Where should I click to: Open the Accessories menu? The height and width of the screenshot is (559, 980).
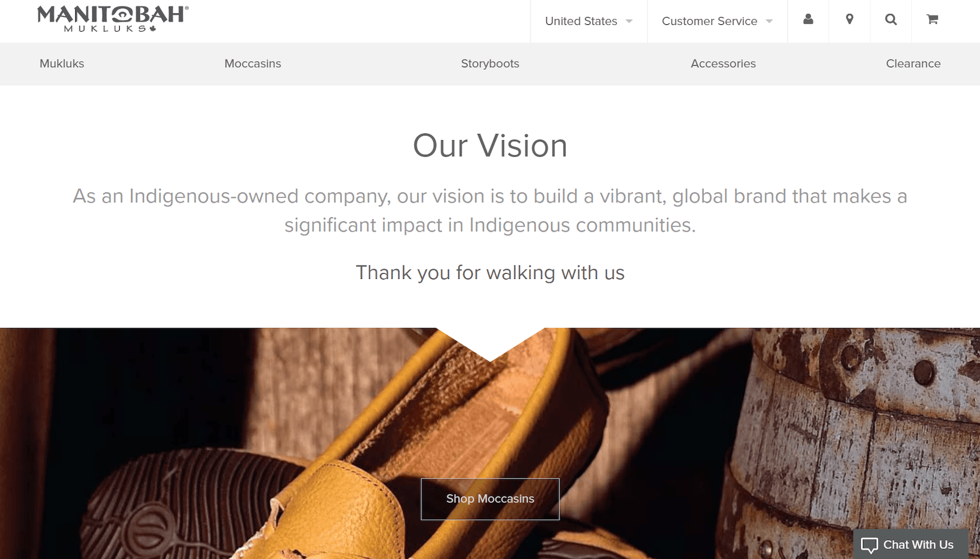[x=723, y=63]
